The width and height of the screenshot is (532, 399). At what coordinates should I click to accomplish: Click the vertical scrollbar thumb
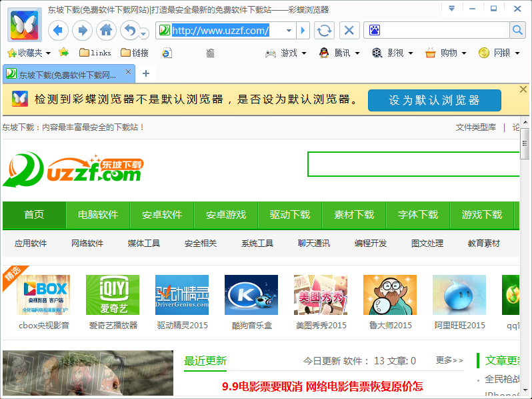(525, 143)
